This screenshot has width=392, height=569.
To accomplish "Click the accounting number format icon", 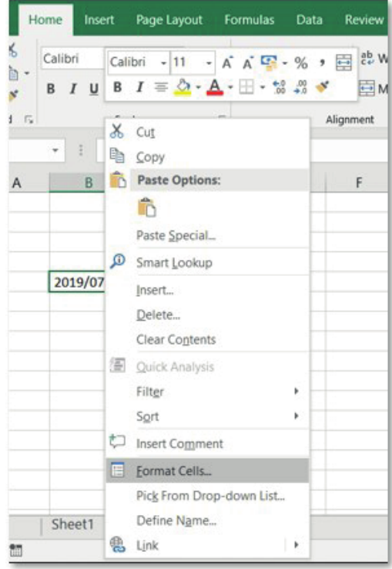I will pos(269,62).
